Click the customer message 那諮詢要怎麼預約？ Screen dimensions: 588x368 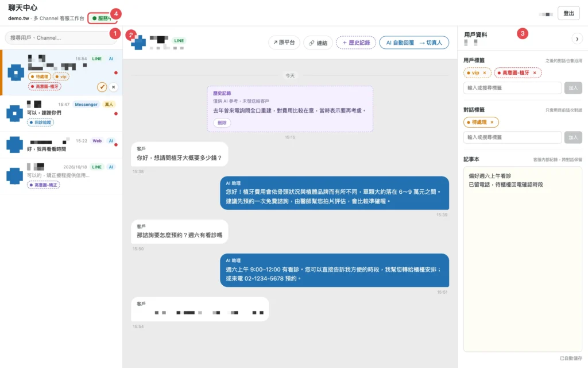[x=180, y=232]
